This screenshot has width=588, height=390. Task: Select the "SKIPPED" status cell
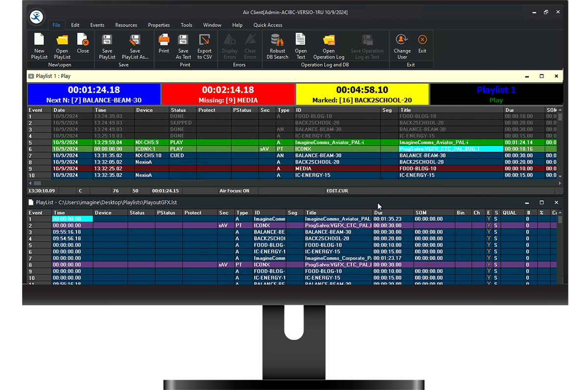coord(182,123)
